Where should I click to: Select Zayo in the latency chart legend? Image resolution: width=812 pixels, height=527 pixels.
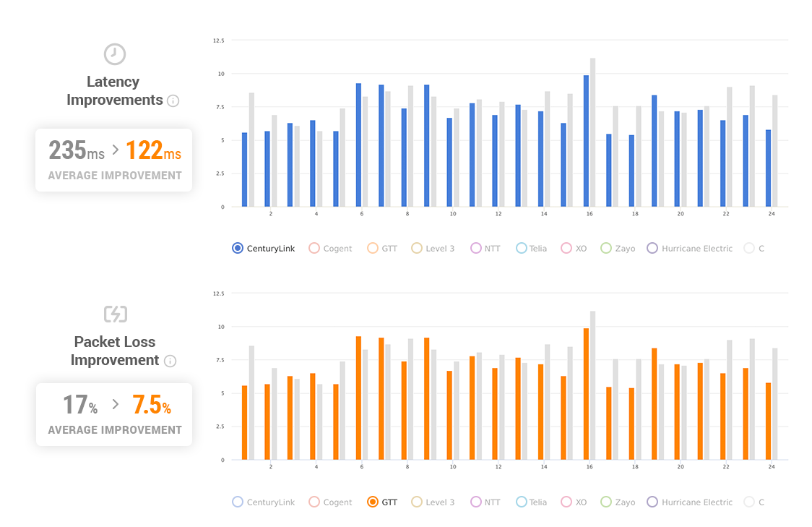[618, 248]
